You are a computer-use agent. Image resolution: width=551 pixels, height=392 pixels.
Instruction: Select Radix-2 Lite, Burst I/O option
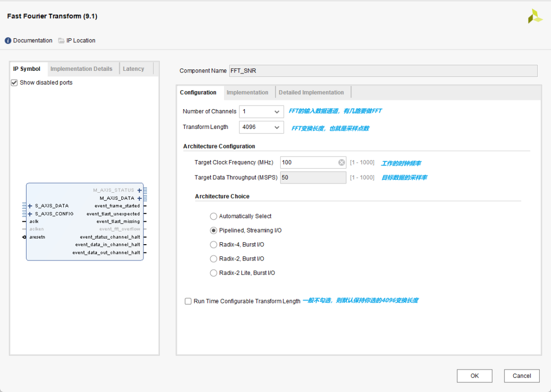(214, 273)
